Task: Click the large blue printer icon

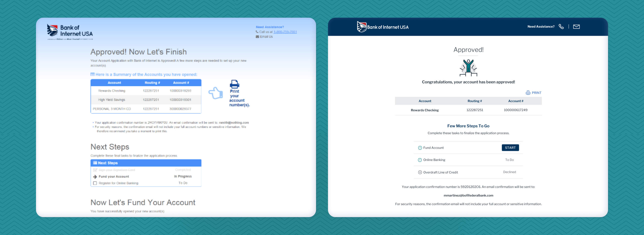Action: [234, 84]
